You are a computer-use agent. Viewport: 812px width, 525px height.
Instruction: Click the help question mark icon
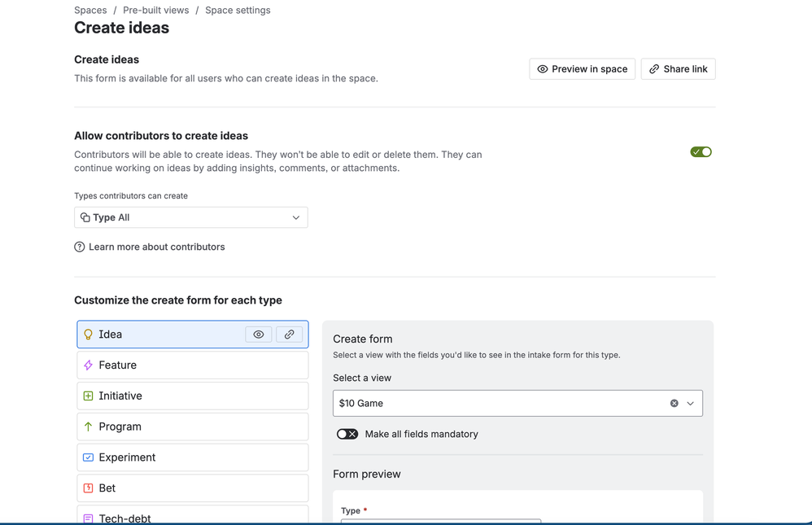pos(79,247)
